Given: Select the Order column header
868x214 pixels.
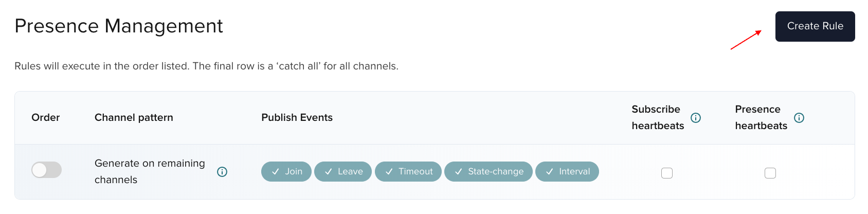Looking at the screenshot, I should [x=46, y=118].
